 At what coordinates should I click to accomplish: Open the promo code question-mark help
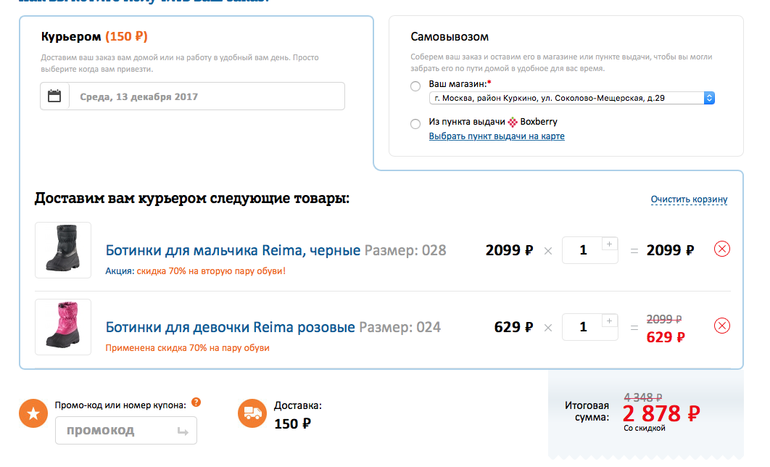click(196, 403)
